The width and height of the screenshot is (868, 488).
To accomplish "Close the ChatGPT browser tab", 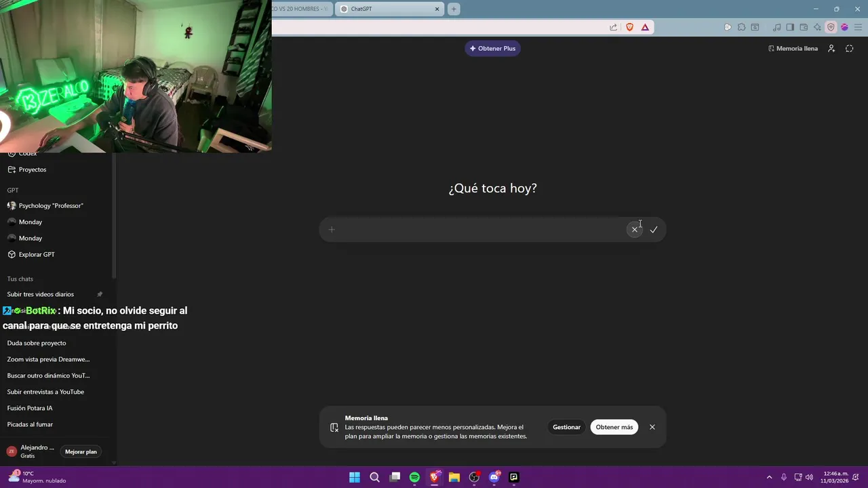I will click(437, 9).
